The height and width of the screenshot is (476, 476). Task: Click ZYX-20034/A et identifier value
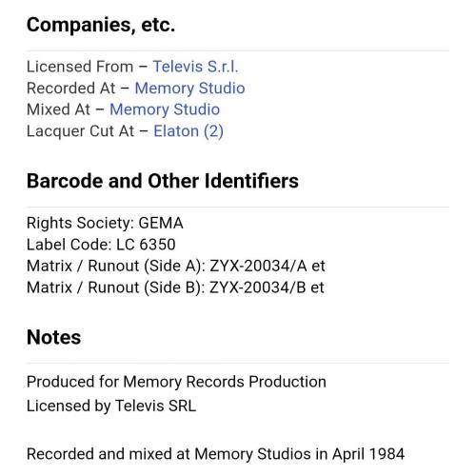[268, 266]
